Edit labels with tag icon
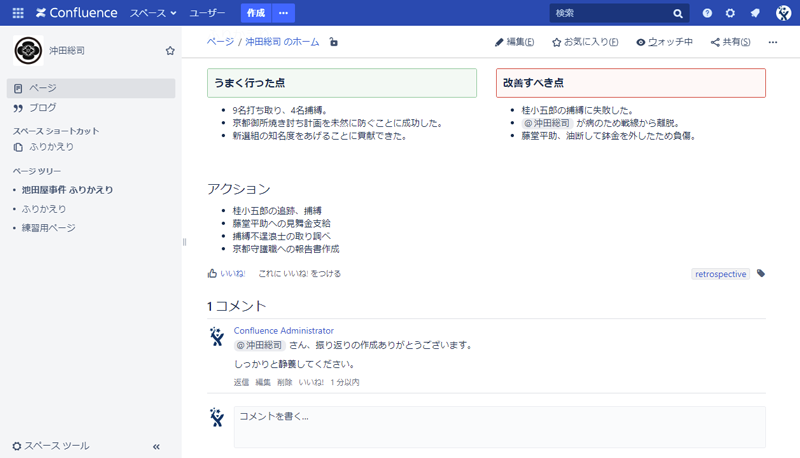 (x=761, y=273)
